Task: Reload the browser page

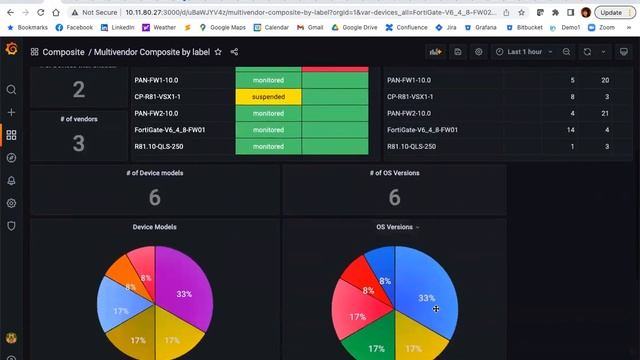Action: coord(40,13)
